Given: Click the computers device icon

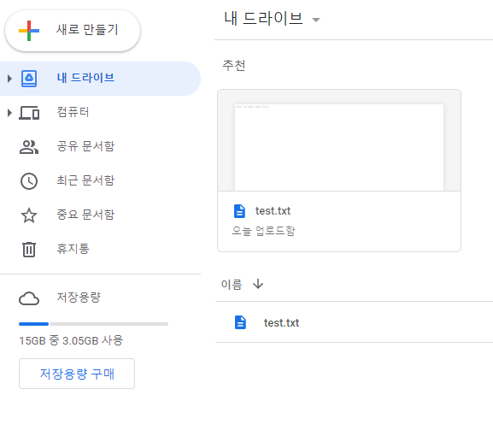Looking at the screenshot, I should tap(29, 113).
